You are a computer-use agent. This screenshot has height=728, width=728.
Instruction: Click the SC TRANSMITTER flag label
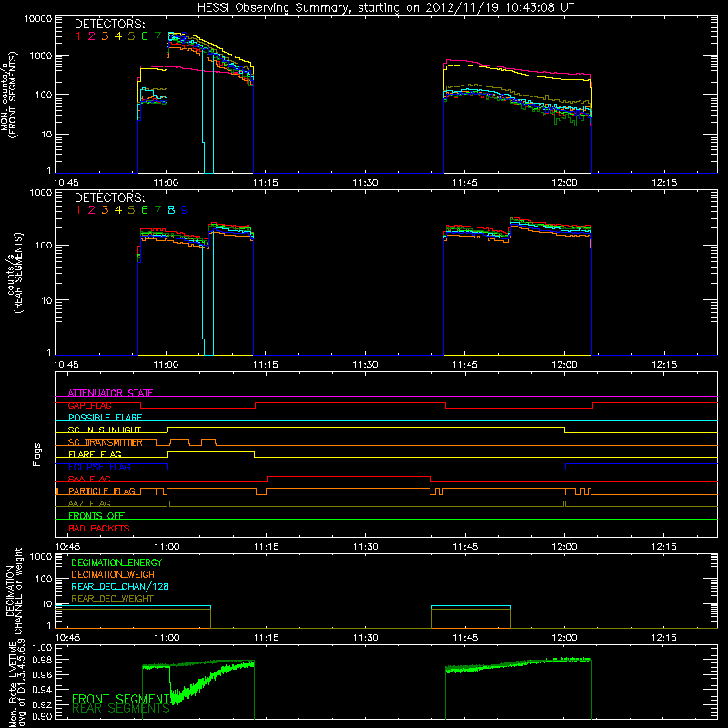coord(106,442)
